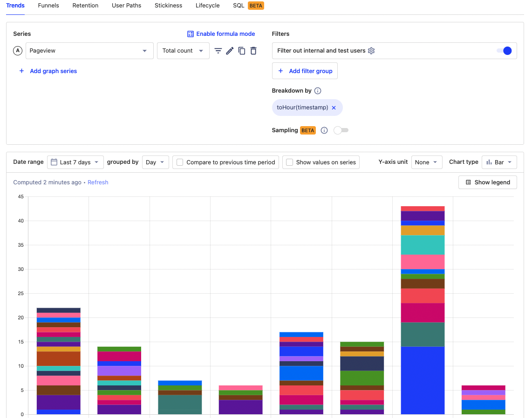
Task: Click the info icon beside Sampling
Action: pos(324,130)
